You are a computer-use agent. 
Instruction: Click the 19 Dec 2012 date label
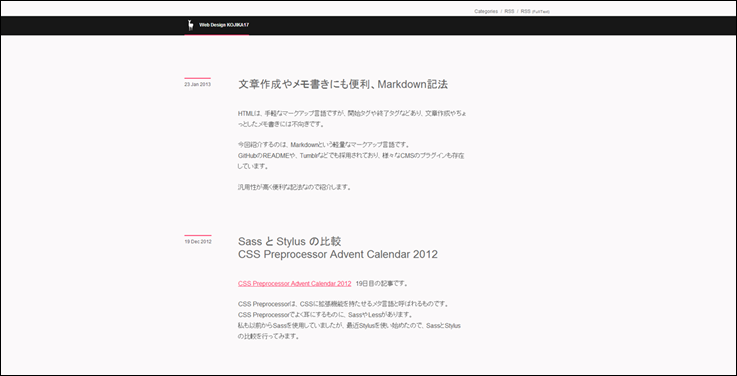(x=198, y=242)
